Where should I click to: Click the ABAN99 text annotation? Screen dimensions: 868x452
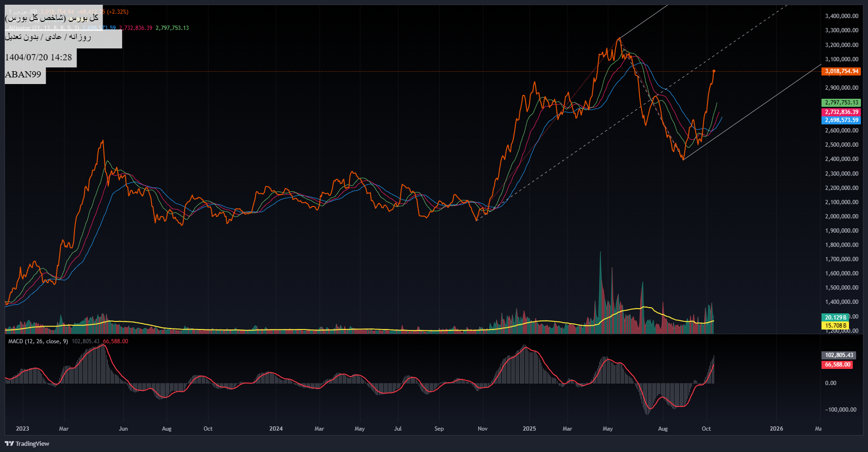coord(23,75)
